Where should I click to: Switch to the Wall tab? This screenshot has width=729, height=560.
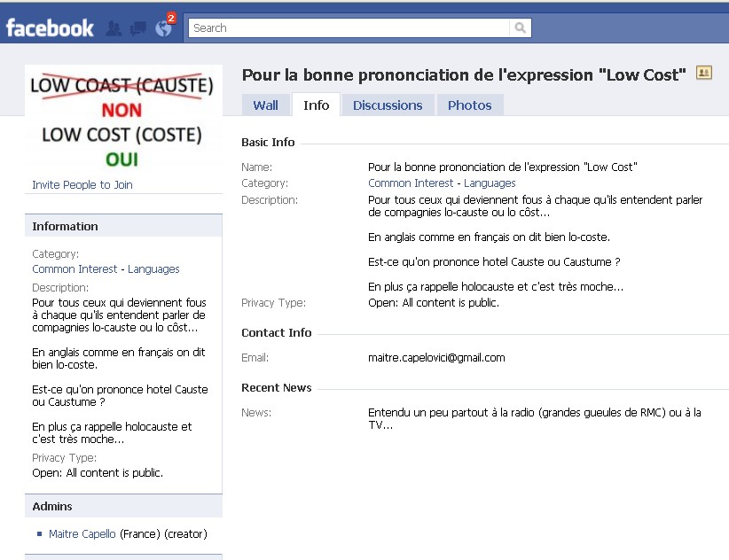coord(265,105)
